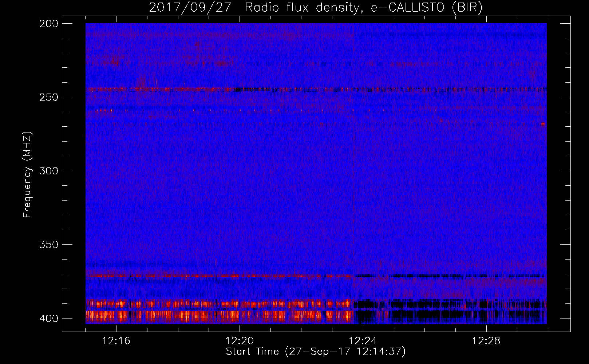Click the 200 frequency tick label
This screenshot has width=589, height=364.
pyautogui.click(x=48, y=24)
